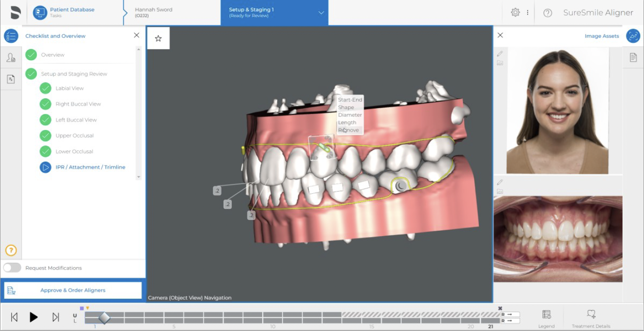Click the stage slider diamond handle
Screen dimensions: 644x331
click(104, 318)
